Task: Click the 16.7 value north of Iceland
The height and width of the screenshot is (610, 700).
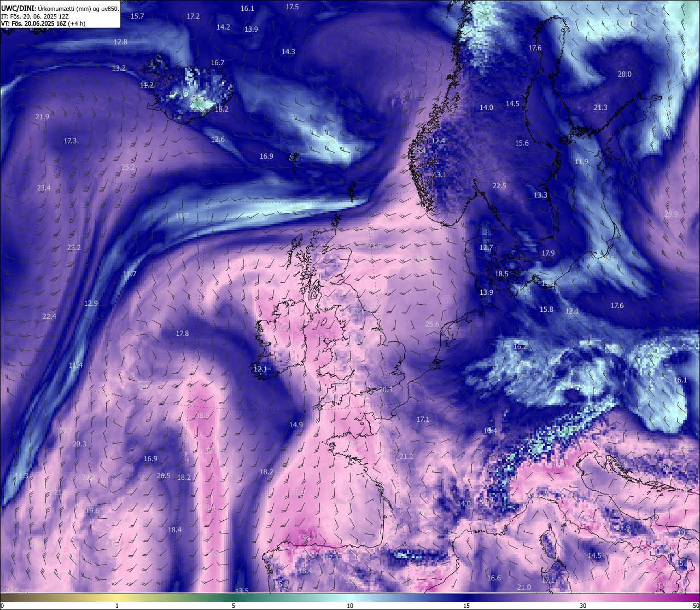Action: click(x=218, y=63)
